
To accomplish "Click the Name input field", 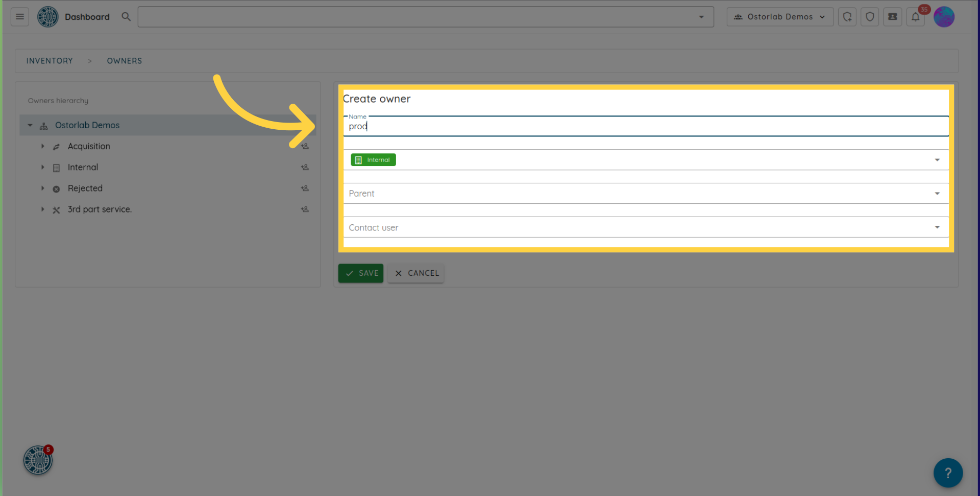I will (x=646, y=127).
